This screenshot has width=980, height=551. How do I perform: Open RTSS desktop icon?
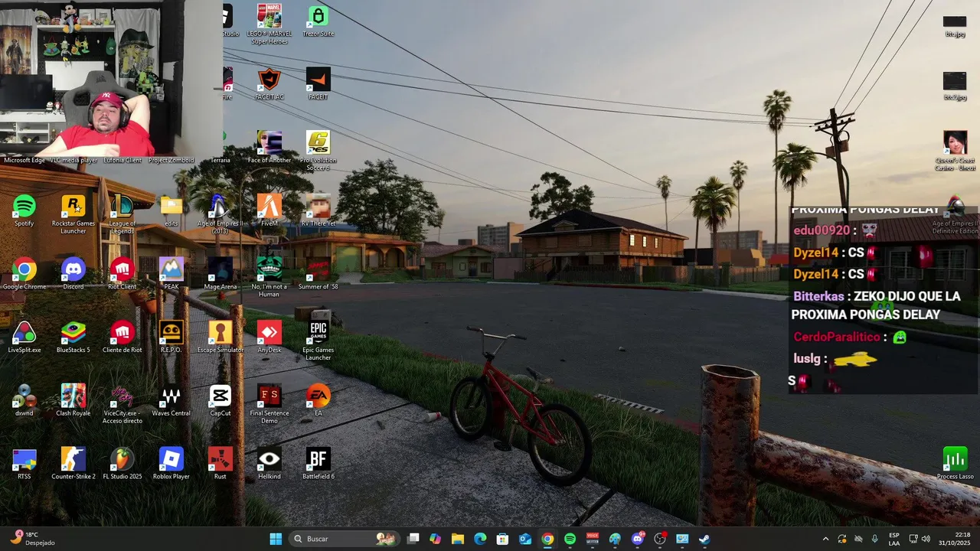tap(24, 464)
